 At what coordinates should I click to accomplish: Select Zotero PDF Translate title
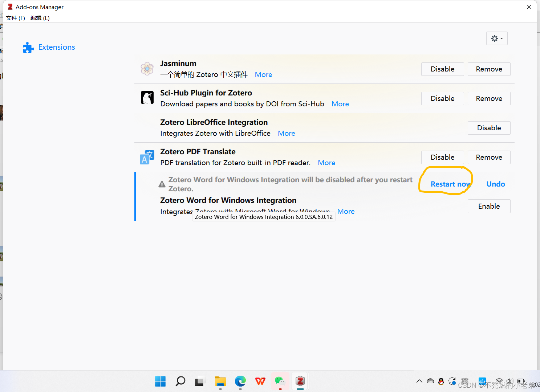click(198, 152)
